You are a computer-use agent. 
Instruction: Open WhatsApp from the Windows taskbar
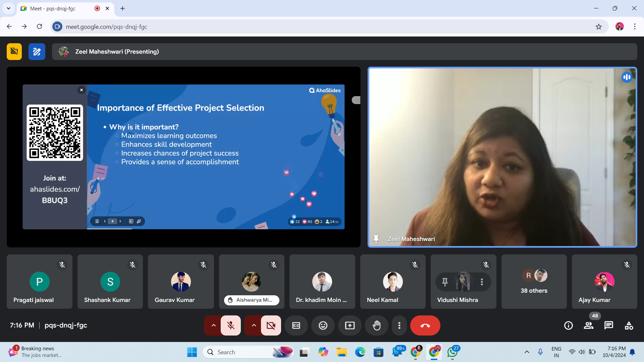tap(452, 352)
